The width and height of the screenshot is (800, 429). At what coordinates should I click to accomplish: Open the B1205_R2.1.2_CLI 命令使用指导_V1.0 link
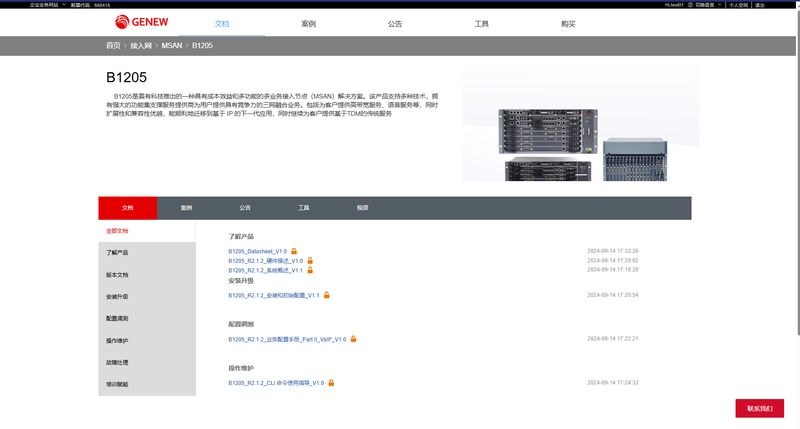(276, 383)
